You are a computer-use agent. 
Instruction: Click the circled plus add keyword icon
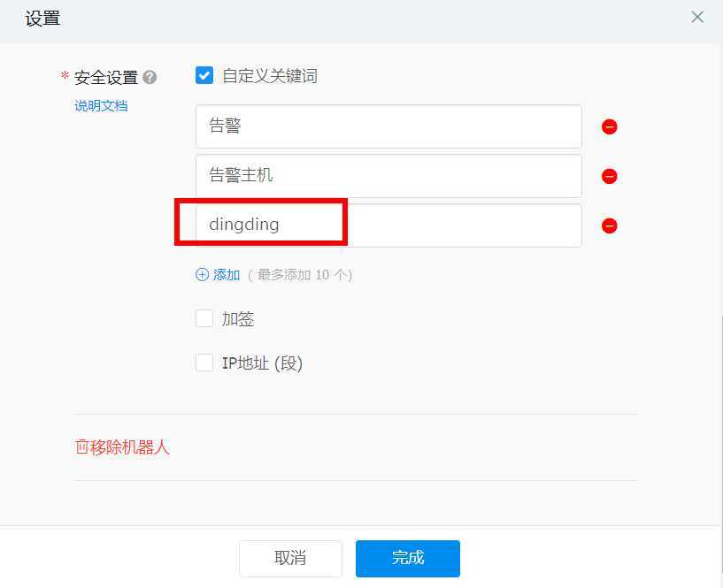click(x=203, y=274)
